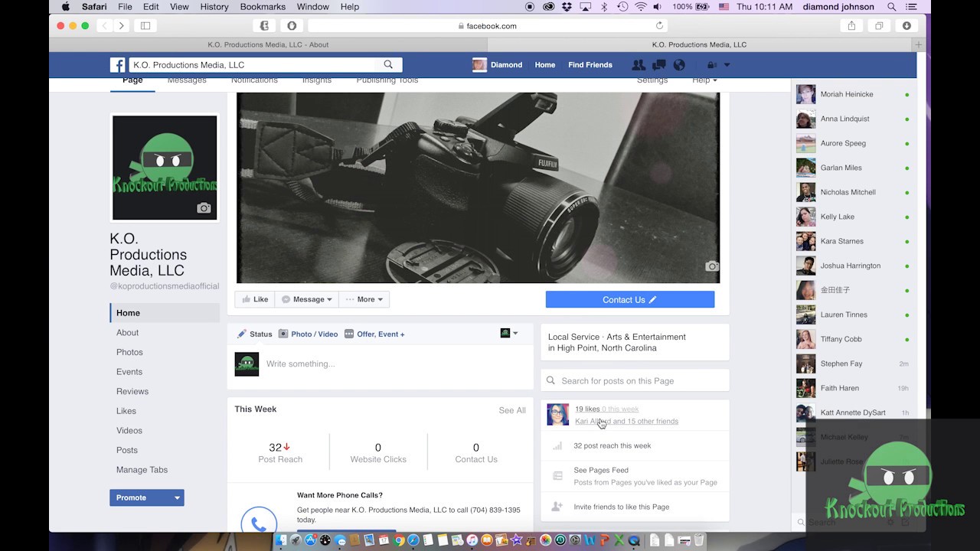Viewport: 980px width, 551px height.
Task: Open the friend requests icon
Action: pyautogui.click(x=638, y=65)
